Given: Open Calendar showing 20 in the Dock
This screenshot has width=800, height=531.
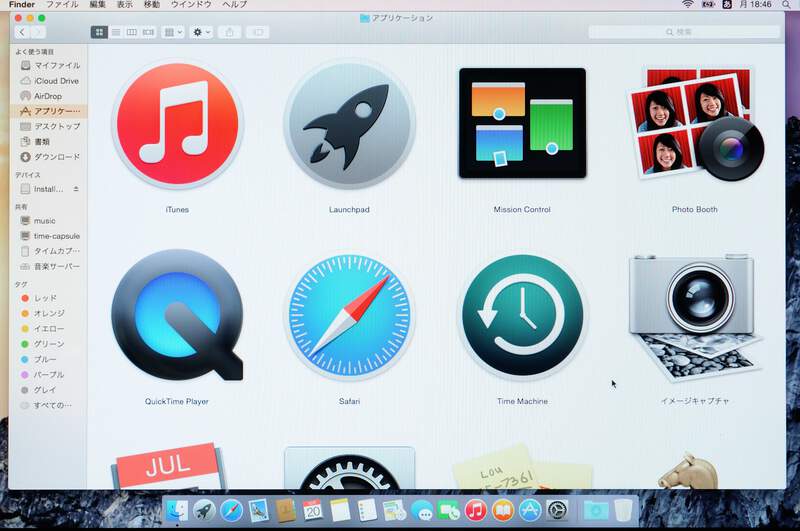Looking at the screenshot, I should (313, 510).
